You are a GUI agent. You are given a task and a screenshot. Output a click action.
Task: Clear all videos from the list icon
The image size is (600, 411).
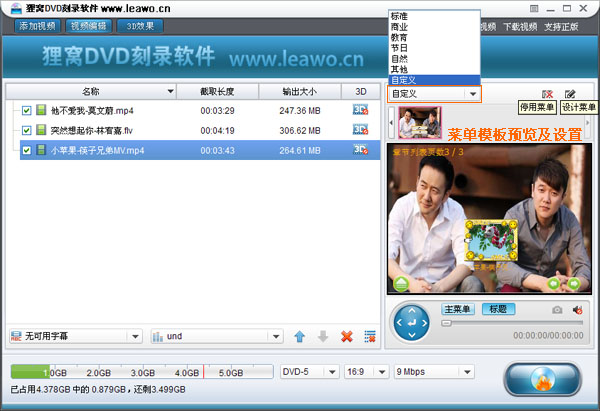370,337
